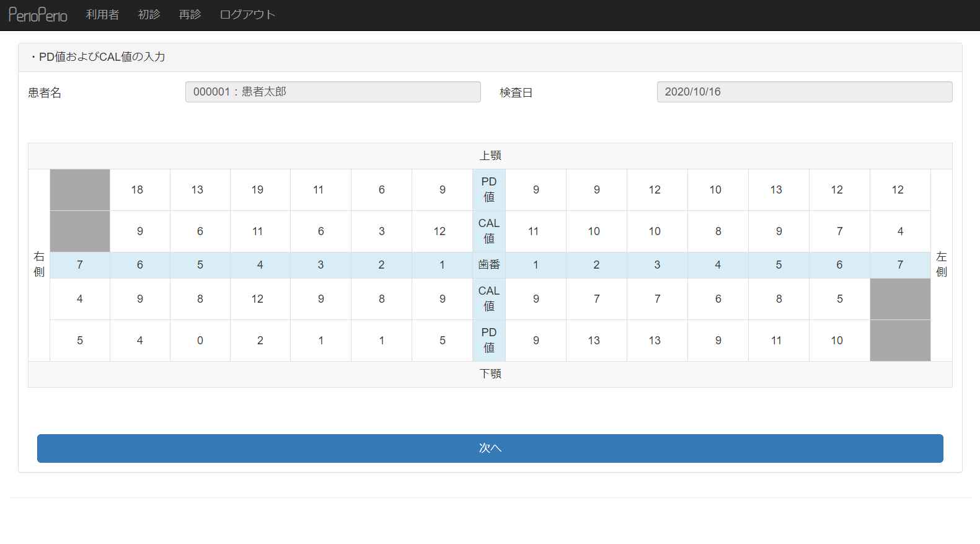Screen dimensions: 980x544
Task: Go to the 再診 page
Action: point(190,15)
